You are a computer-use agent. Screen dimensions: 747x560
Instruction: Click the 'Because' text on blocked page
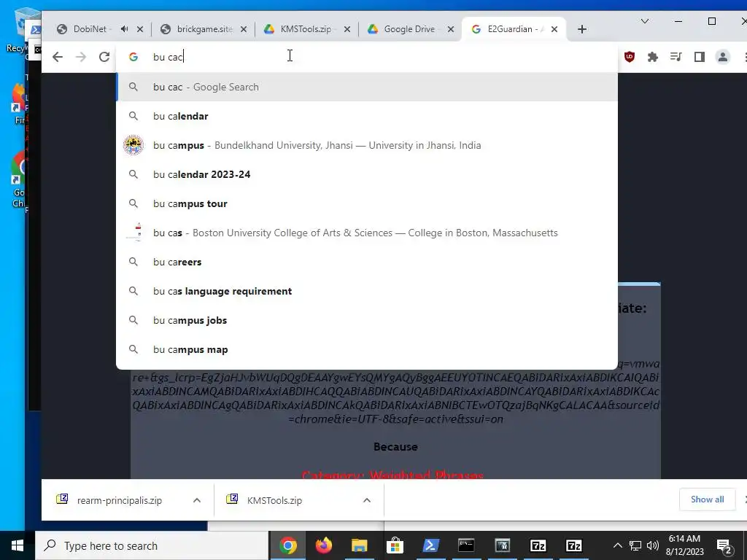[x=395, y=447]
